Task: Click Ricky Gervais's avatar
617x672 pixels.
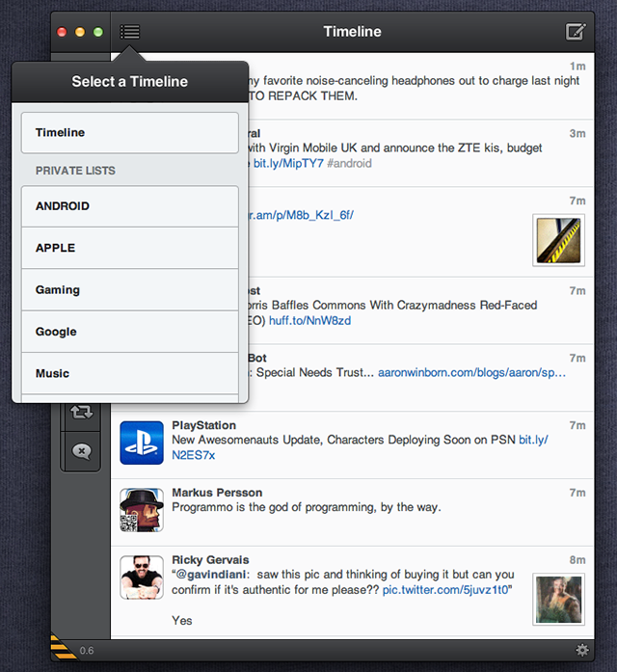Action: coord(142,578)
